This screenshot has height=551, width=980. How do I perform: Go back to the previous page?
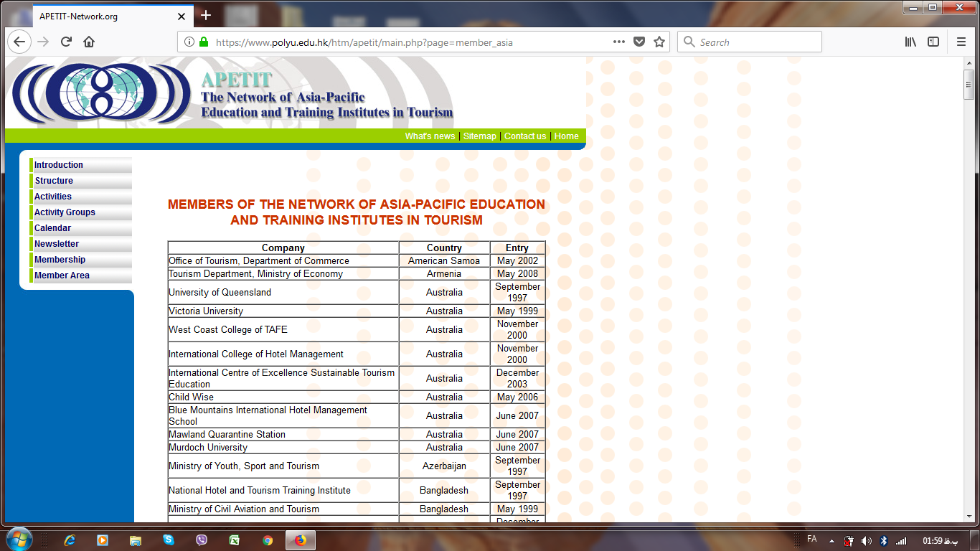click(19, 42)
